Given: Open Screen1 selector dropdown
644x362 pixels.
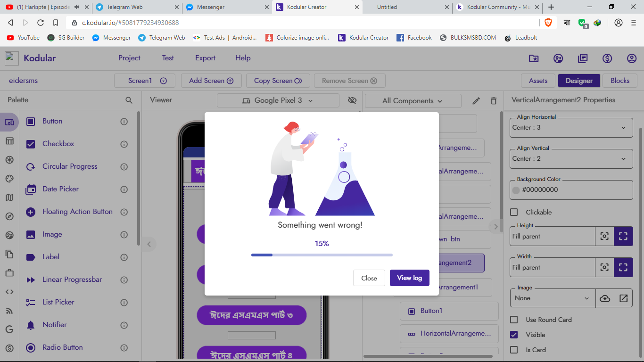Looking at the screenshot, I should point(145,81).
